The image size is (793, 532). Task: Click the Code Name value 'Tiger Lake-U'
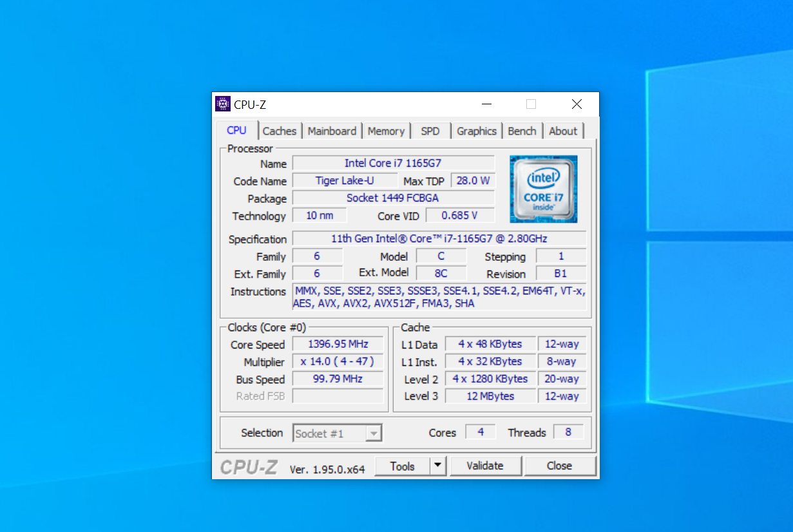[345, 181]
